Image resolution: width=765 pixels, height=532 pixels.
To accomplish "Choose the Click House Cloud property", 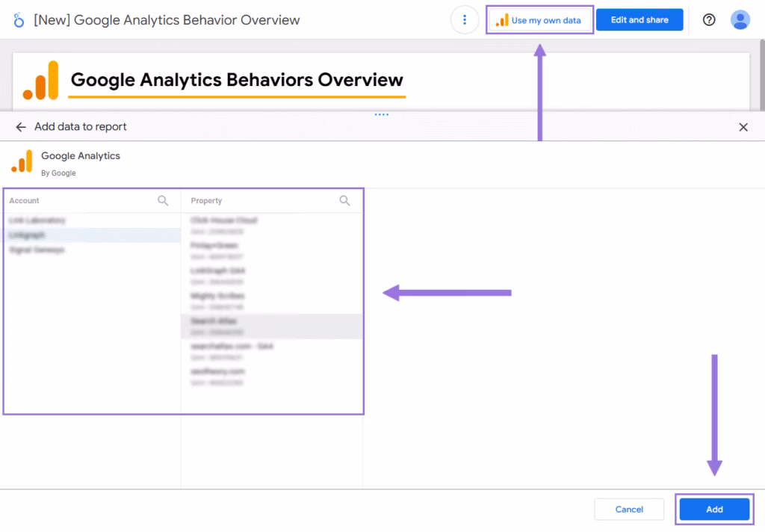I will point(224,220).
